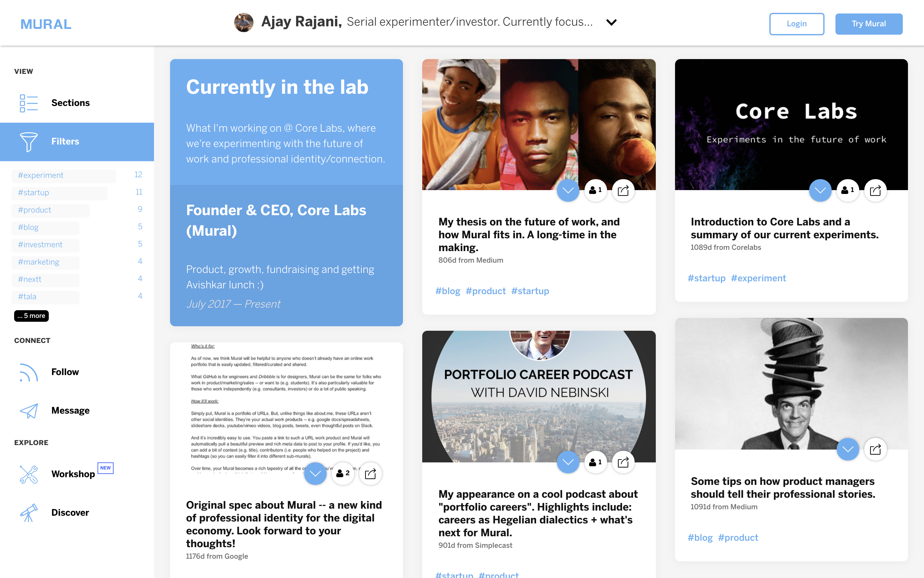This screenshot has width=924, height=578.
Task: Switch to Filters view
Action: [x=77, y=142]
